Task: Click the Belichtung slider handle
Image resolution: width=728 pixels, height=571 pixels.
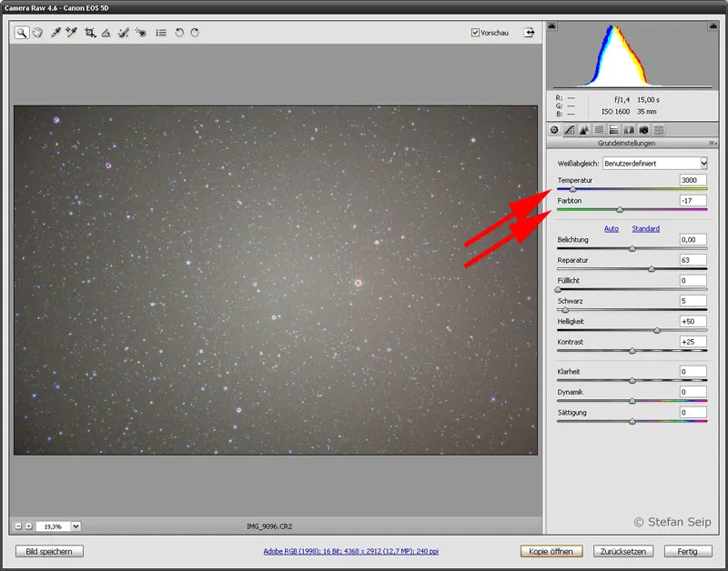Action: coord(632,248)
